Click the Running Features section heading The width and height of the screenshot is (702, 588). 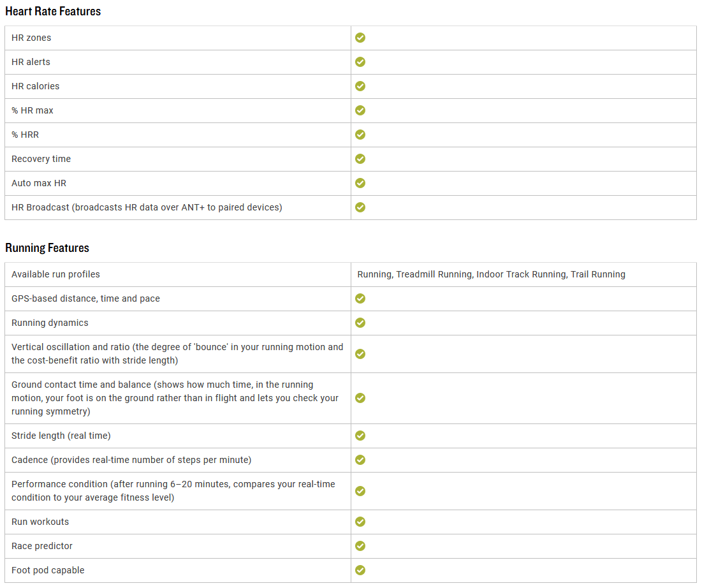[x=47, y=247]
